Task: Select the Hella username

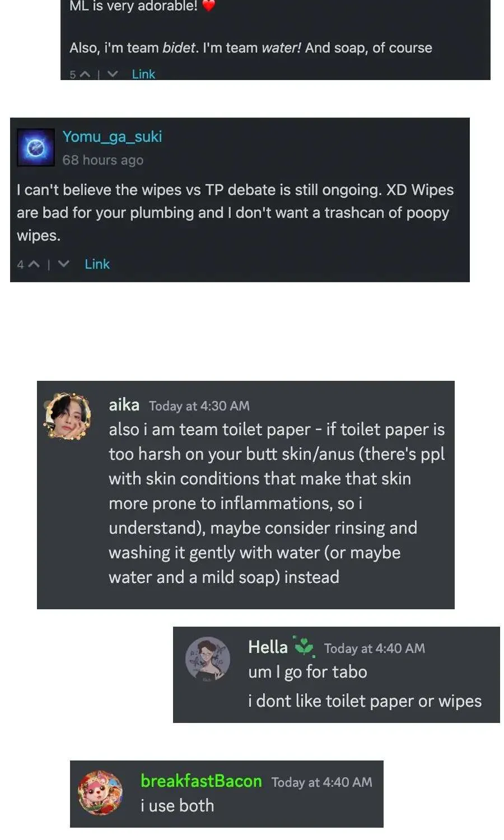Action: pos(268,647)
